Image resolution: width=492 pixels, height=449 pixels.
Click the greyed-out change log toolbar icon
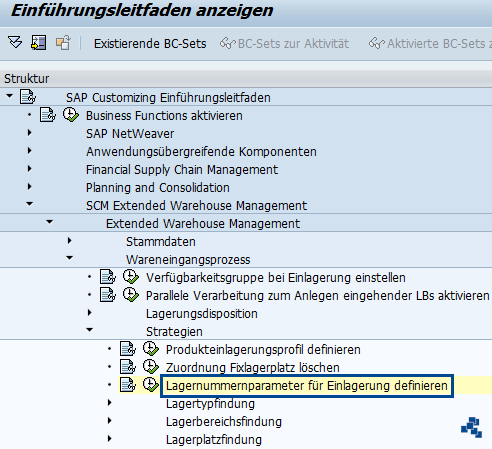point(63,43)
